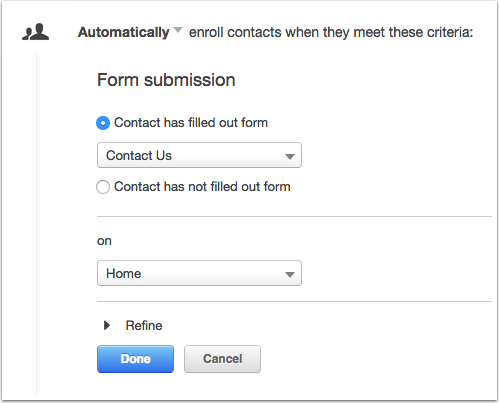Click the 'on' label above Home
The height and width of the screenshot is (403, 499).
point(104,241)
